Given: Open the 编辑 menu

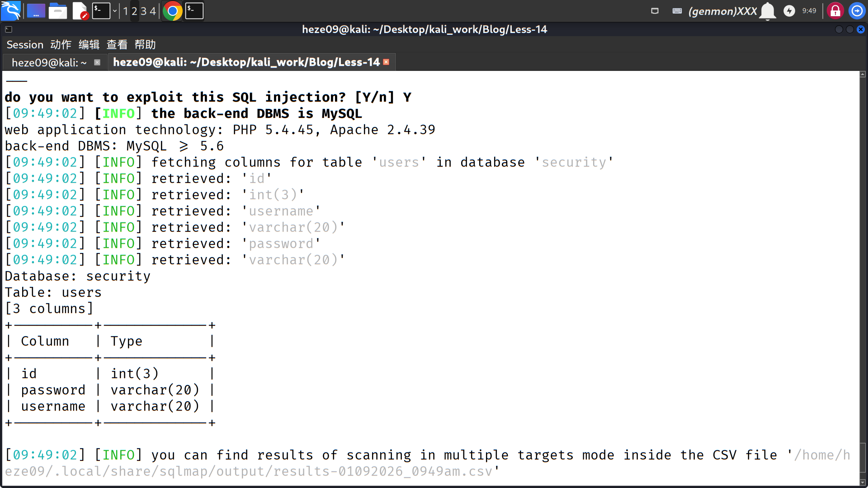Looking at the screenshot, I should click(x=89, y=45).
